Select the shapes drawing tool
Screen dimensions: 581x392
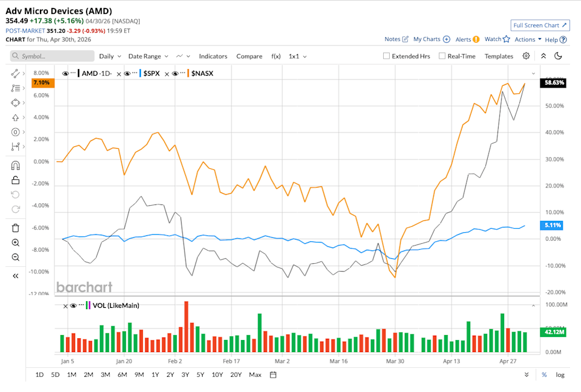coord(15,103)
